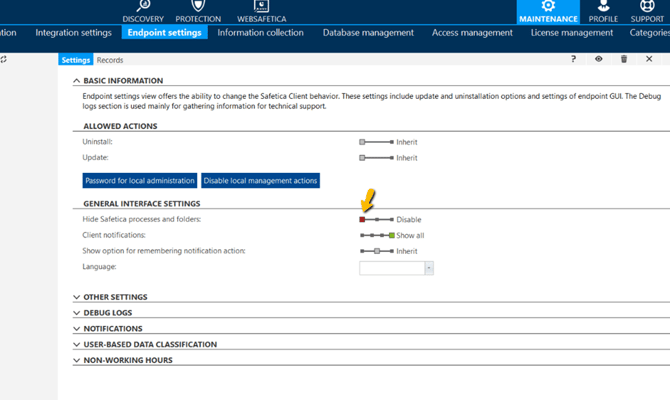The height and width of the screenshot is (400, 670).
Task: Open the Language dropdown
Action: click(x=429, y=268)
